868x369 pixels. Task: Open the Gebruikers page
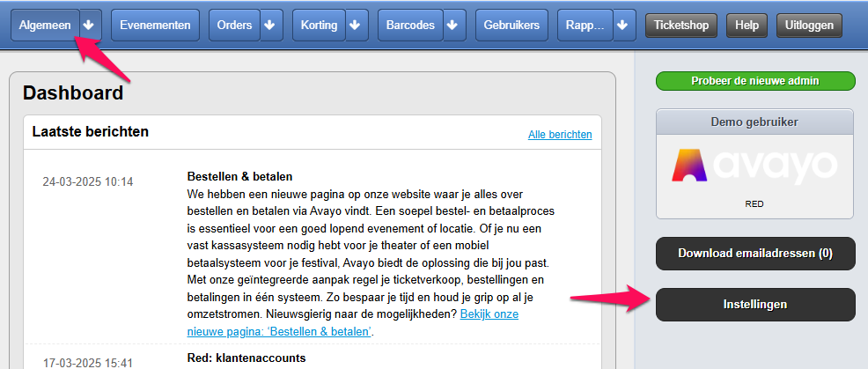tap(511, 25)
